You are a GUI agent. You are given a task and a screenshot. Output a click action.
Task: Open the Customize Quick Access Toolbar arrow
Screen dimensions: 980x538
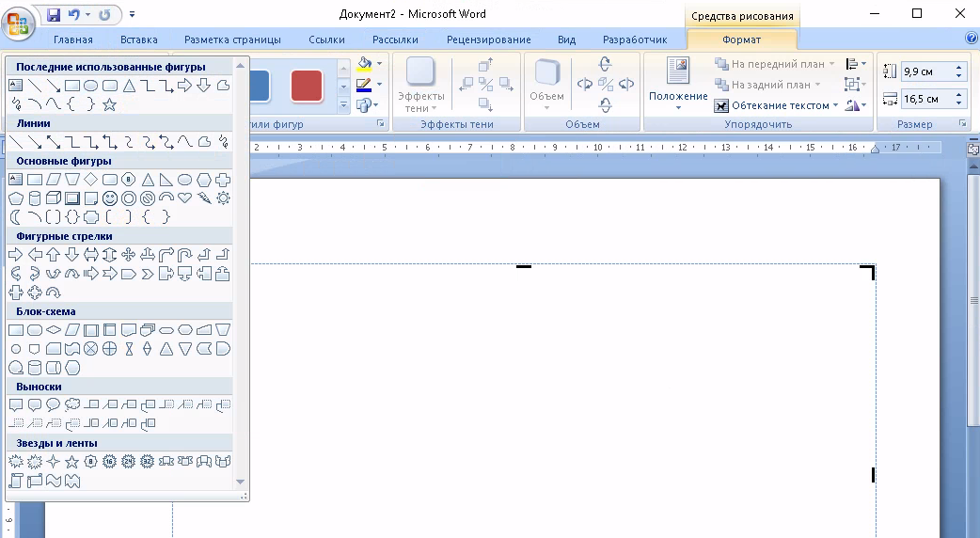132,14
